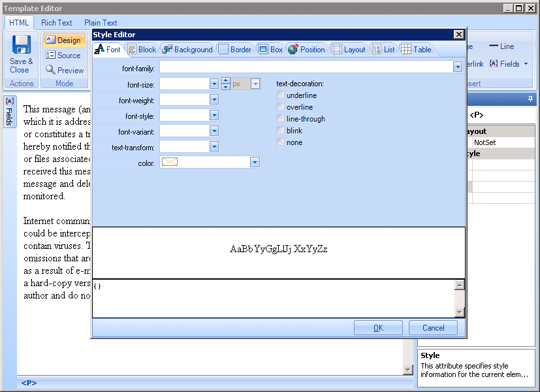
Task: Click the Background tab icon
Action: point(167,49)
